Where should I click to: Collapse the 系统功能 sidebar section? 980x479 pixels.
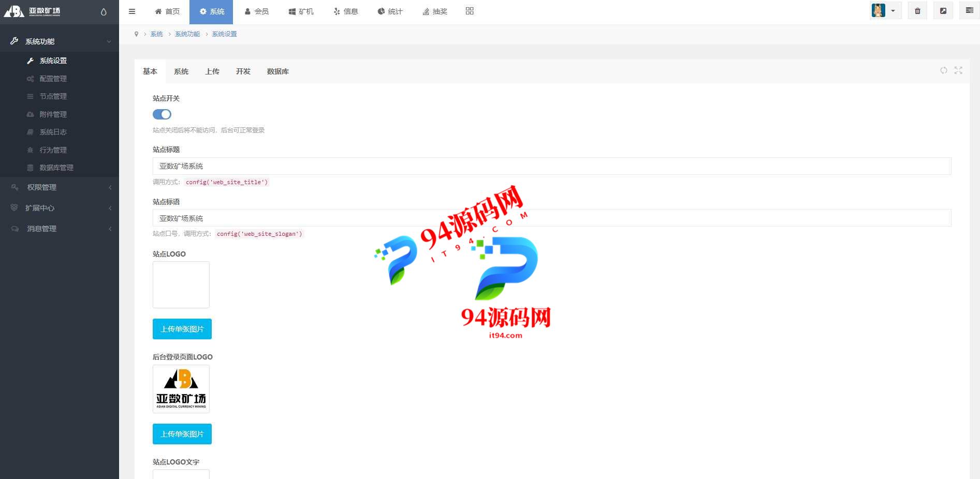point(60,41)
